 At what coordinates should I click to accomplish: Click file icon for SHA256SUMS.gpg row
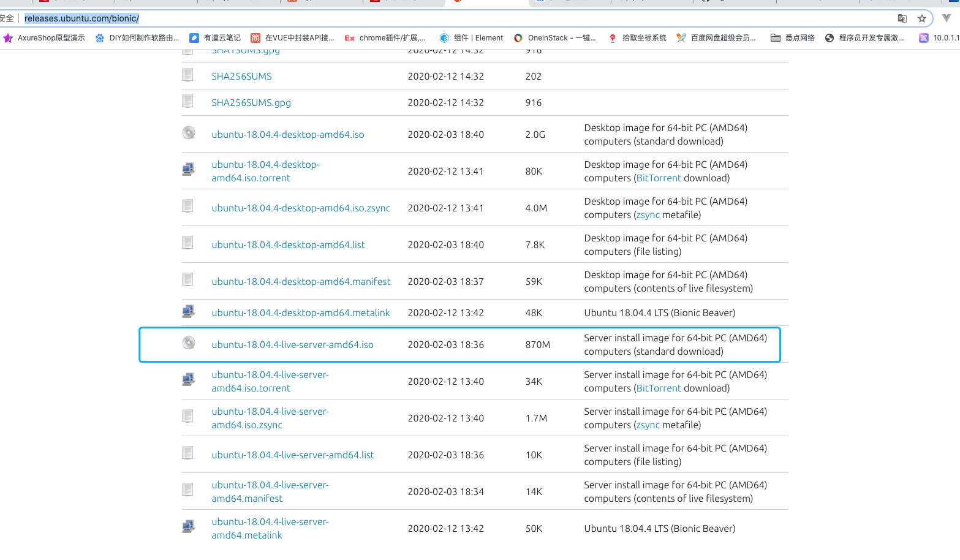pos(188,101)
